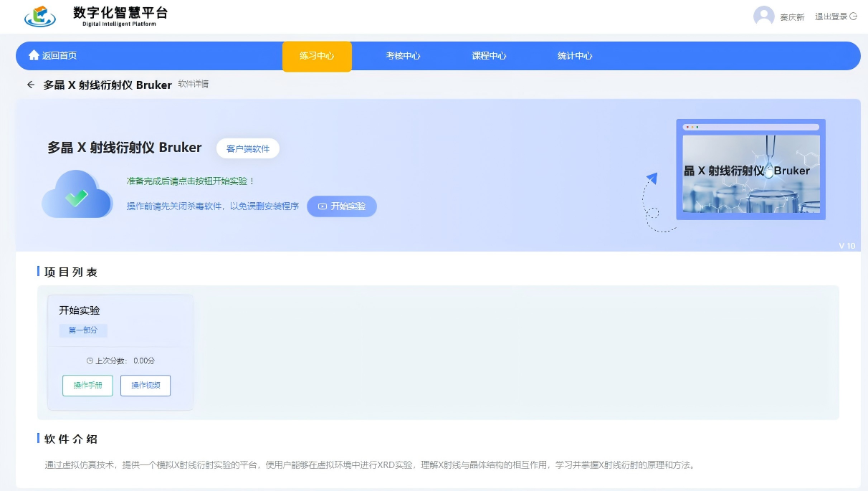Select the 第一部分 tag on project card
The height and width of the screenshot is (491, 868).
(x=83, y=330)
